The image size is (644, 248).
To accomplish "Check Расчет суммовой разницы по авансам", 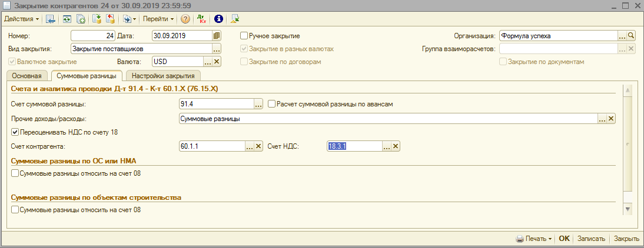I will tap(271, 104).
